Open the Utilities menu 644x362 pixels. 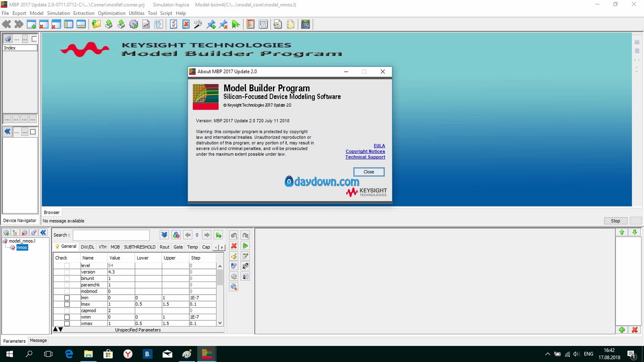click(x=136, y=13)
